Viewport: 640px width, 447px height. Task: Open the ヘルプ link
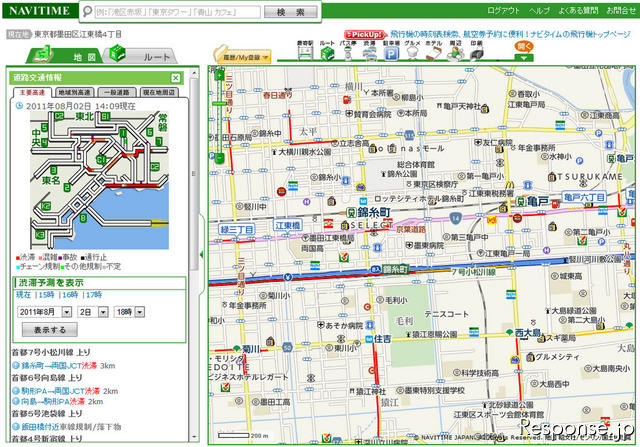click(x=540, y=11)
